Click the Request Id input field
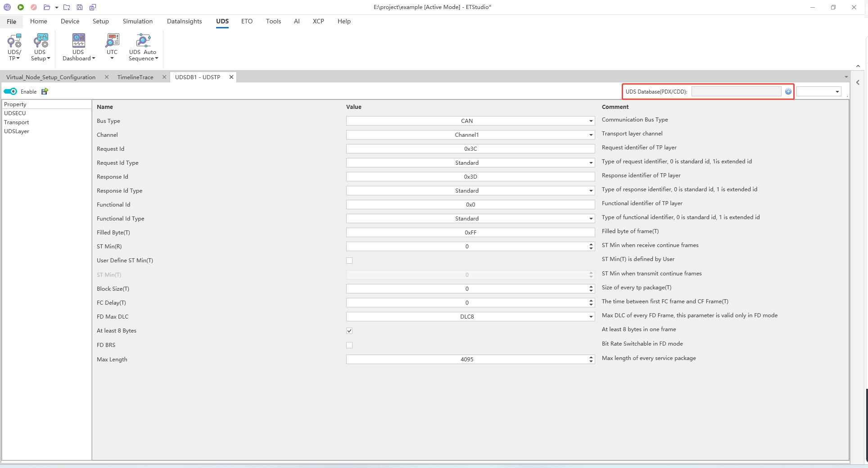The image size is (868, 468). coord(470,149)
